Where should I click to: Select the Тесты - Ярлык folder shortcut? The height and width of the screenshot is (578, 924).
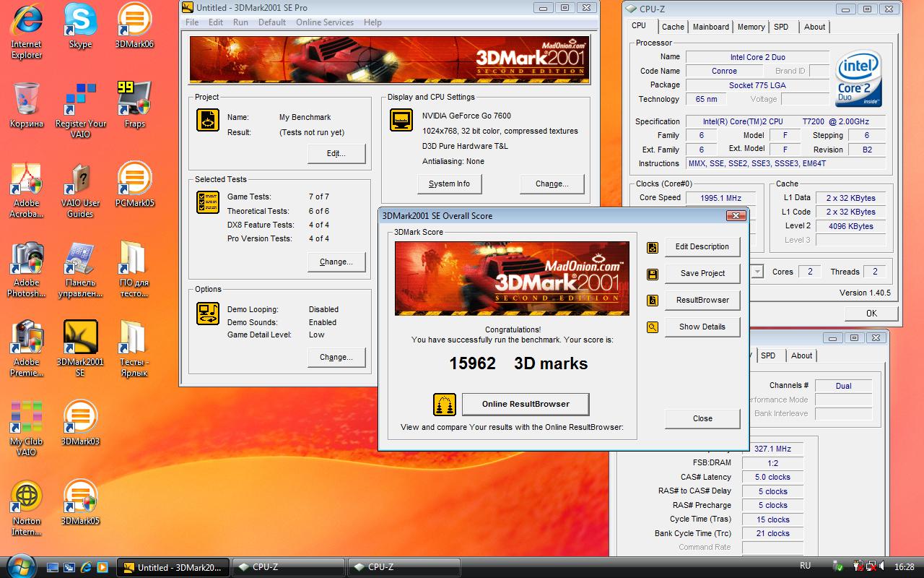[134, 349]
